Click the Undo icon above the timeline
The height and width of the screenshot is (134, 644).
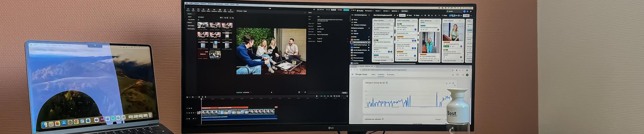193,97
